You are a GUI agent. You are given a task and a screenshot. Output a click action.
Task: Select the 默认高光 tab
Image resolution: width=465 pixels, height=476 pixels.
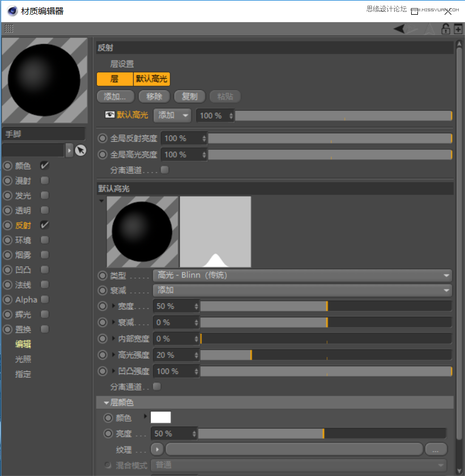(x=151, y=79)
